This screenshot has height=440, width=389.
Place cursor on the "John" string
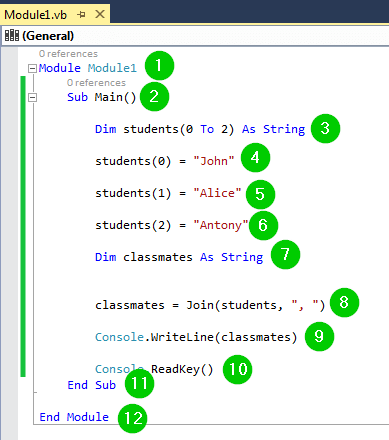click(214, 161)
